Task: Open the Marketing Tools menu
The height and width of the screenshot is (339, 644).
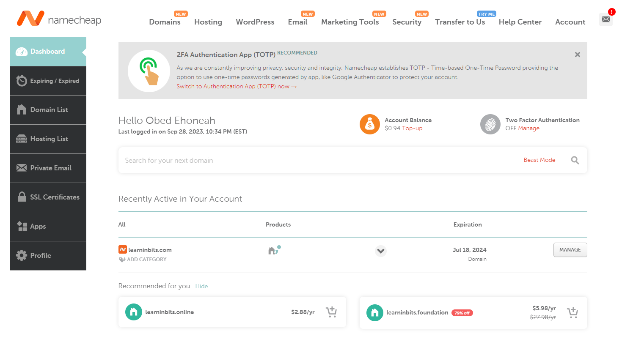Action: click(350, 22)
